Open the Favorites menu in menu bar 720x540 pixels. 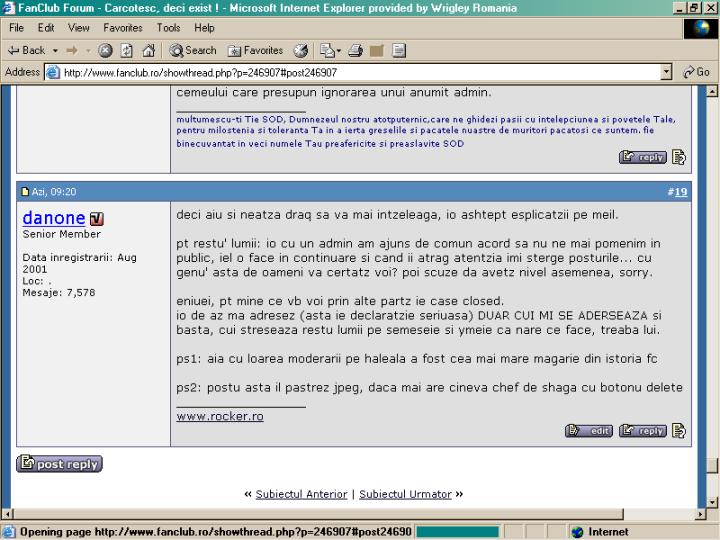[122, 28]
